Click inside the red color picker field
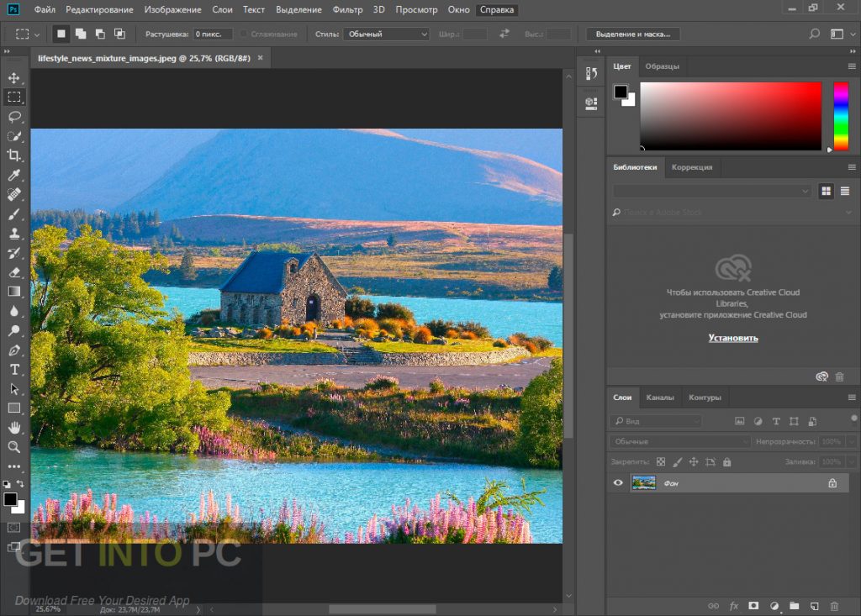The height and width of the screenshot is (616, 861). [x=731, y=116]
